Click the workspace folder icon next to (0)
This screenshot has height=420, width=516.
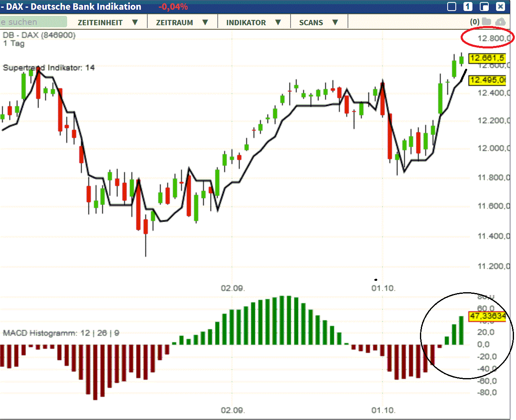tap(486, 22)
